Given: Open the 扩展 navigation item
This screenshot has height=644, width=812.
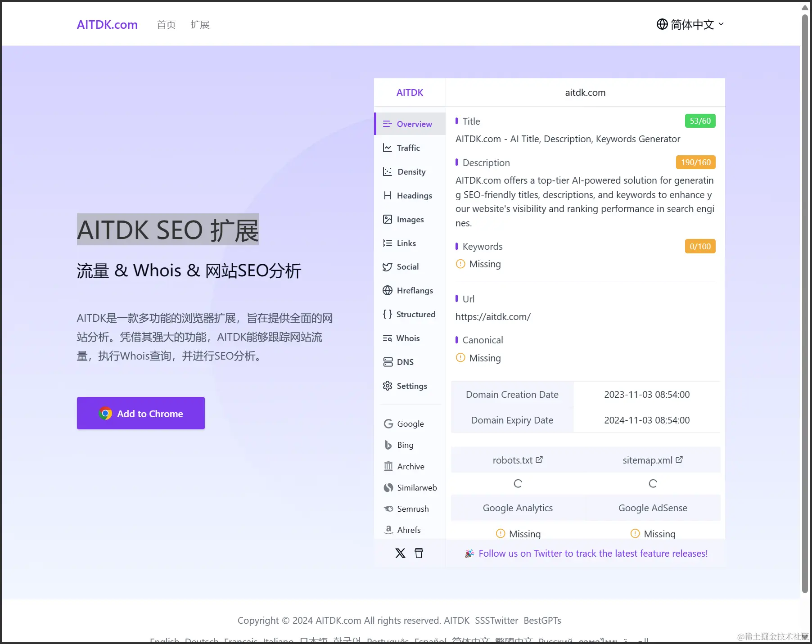Looking at the screenshot, I should 200,25.
